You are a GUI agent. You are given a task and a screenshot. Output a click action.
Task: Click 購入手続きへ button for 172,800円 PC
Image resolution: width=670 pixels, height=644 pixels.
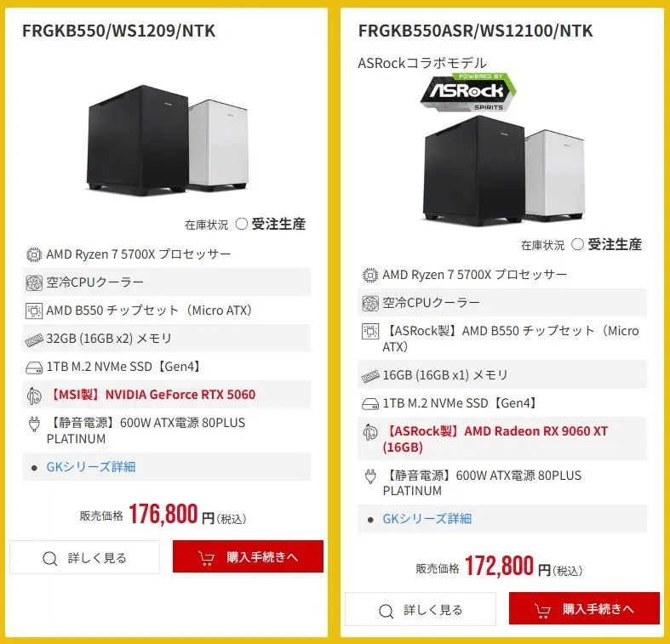pyautogui.click(x=584, y=610)
